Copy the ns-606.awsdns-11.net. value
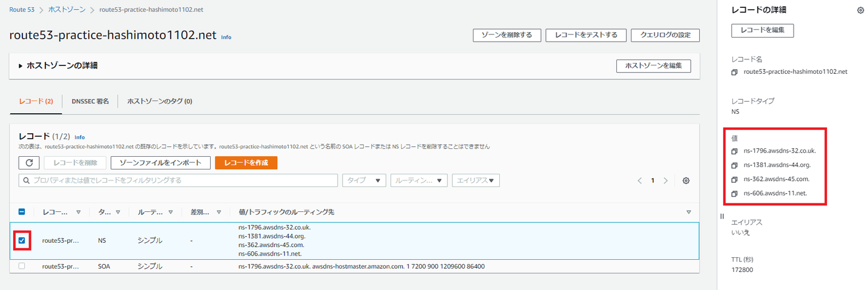The height and width of the screenshot is (290, 868). pyautogui.click(x=734, y=194)
